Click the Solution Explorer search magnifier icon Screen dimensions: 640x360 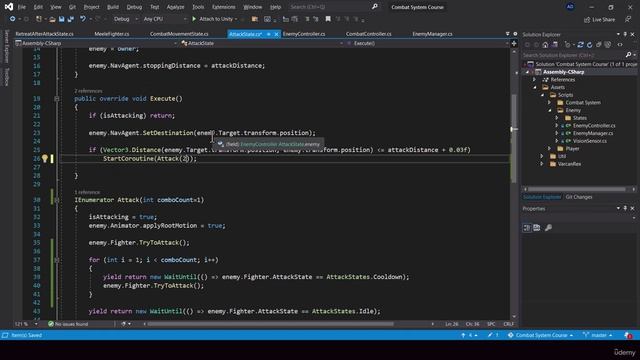[628, 55]
